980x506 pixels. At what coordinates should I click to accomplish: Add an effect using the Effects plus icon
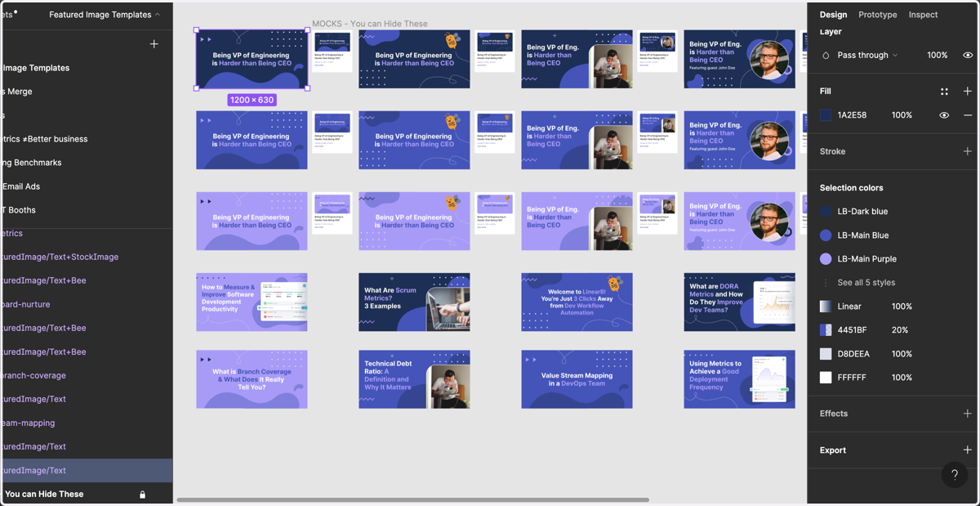[x=968, y=414]
